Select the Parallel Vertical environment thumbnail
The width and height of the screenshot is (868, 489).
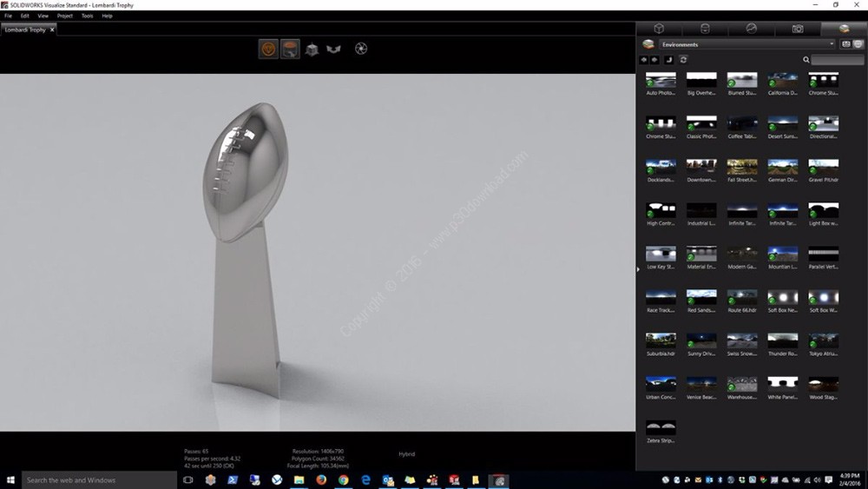coord(824,254)
